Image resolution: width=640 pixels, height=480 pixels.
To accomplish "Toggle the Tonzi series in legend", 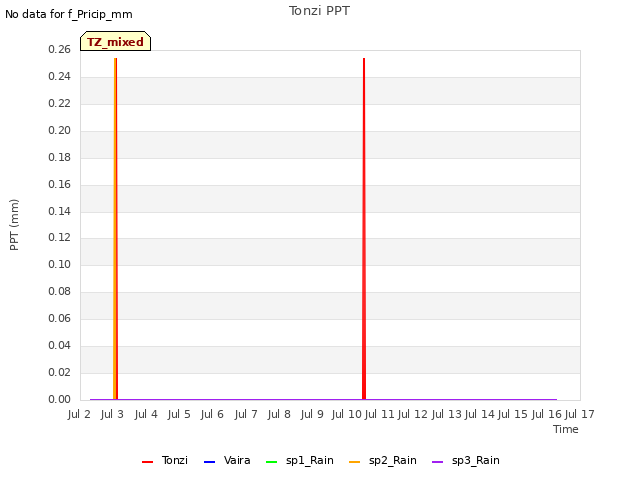I will pyautogui.click(x=165, y=460).
